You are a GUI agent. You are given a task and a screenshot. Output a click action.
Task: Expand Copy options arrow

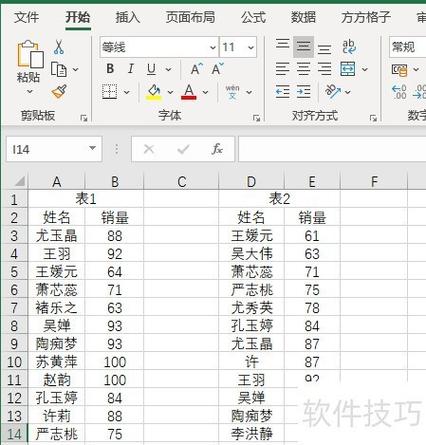pyautogui.click(x=75, y=69)
